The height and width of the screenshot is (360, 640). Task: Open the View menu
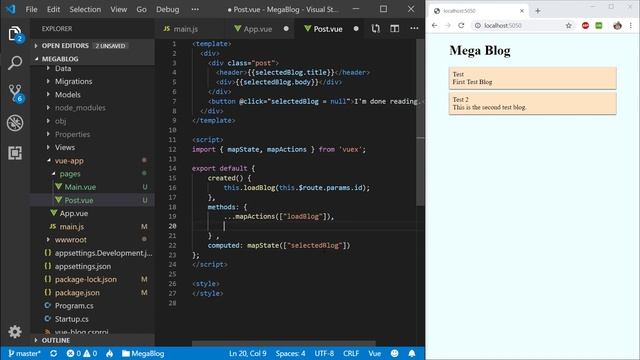click(118, 9)
